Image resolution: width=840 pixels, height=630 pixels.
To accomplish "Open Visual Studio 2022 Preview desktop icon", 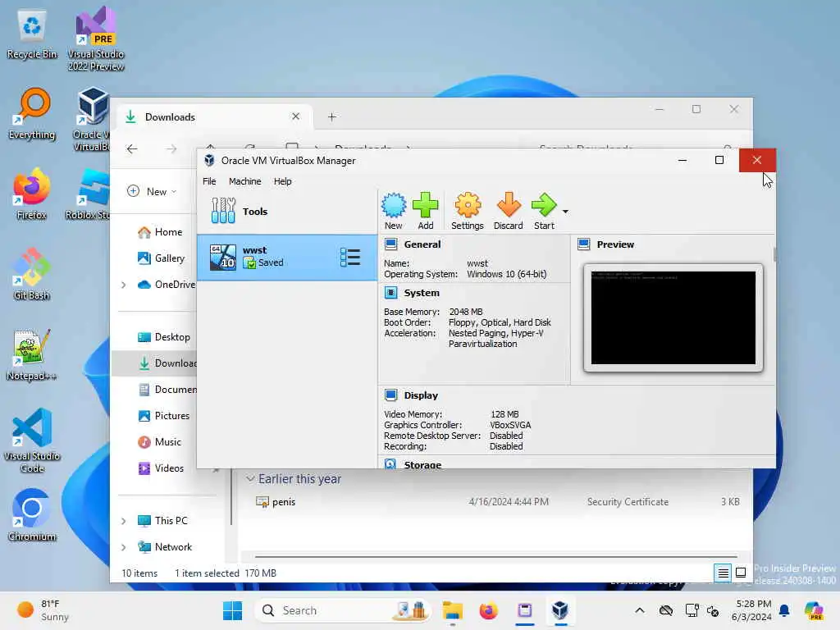I will point(96,39).
